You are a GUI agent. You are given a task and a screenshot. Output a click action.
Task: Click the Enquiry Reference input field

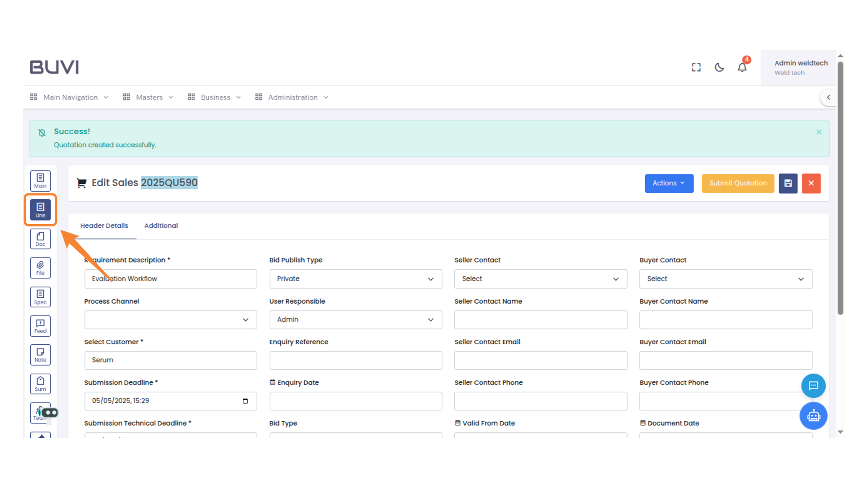[x=355, y=360]
